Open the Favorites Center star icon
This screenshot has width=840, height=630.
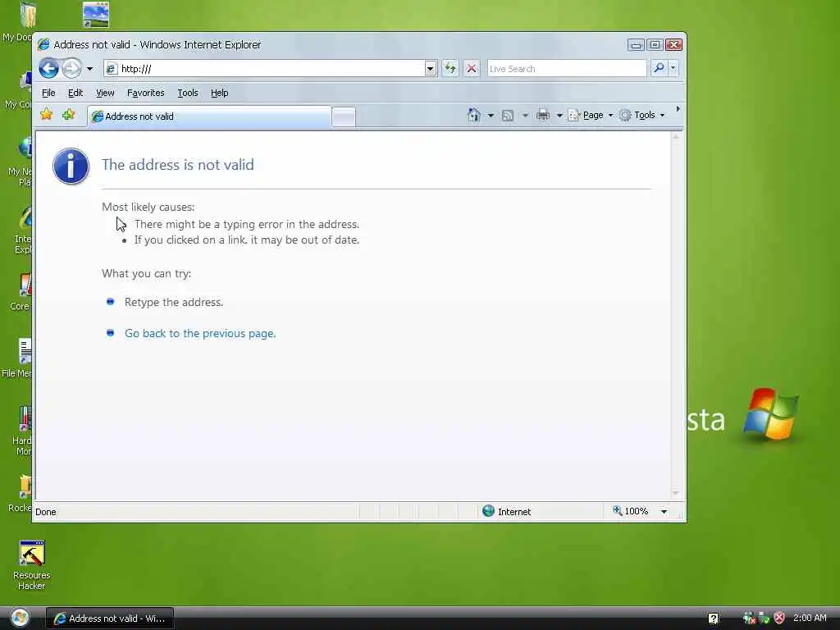click(47, 114)
